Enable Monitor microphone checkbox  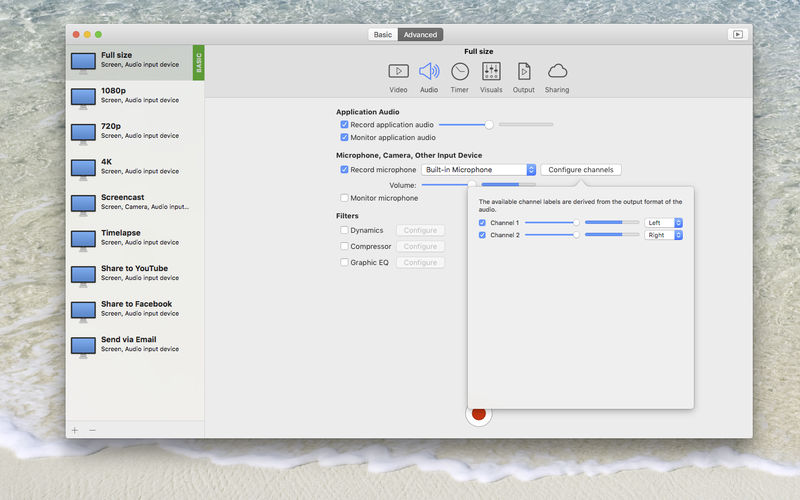tap(344, 197)
